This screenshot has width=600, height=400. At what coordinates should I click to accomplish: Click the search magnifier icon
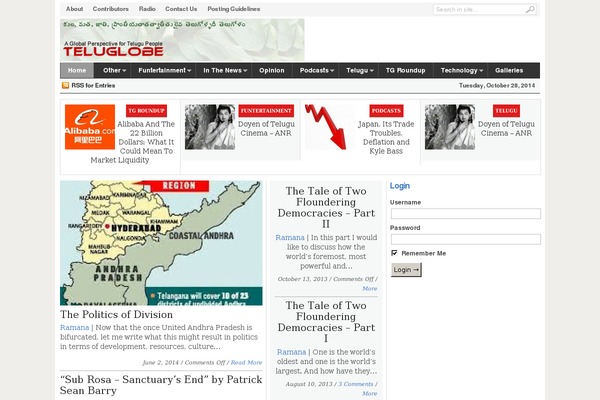coord(530,9)
